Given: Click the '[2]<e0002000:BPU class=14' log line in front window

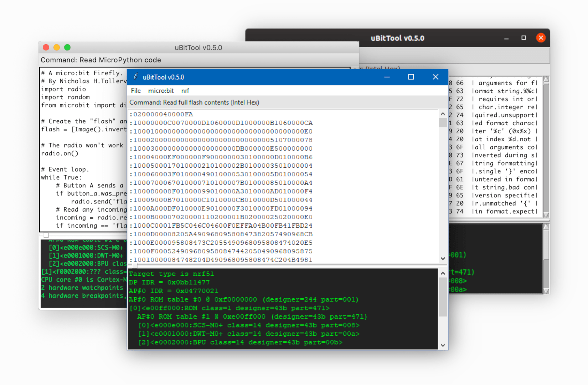Looking at the screenshot, I should [241, 342].
